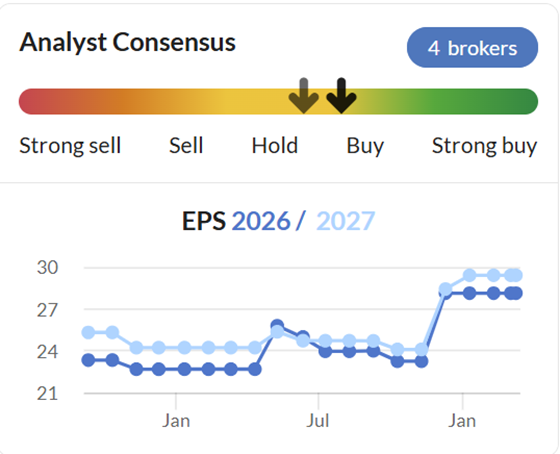Click the Hold rating label
Screen dimensions: 560x454
(275, 145)
